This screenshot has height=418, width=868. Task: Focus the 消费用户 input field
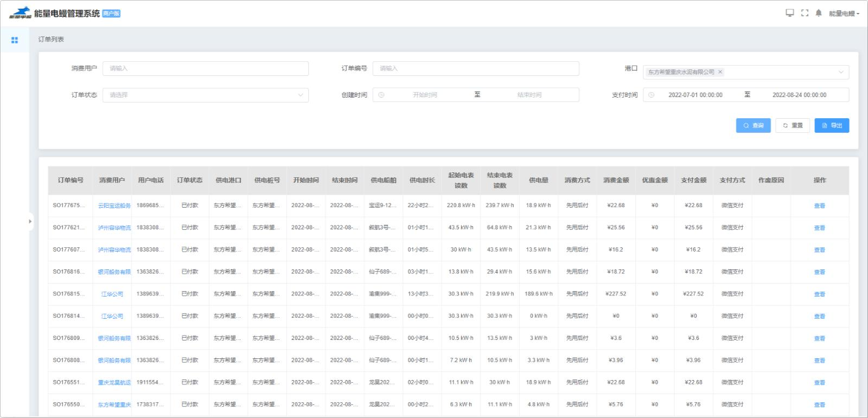tap(206, 68)
